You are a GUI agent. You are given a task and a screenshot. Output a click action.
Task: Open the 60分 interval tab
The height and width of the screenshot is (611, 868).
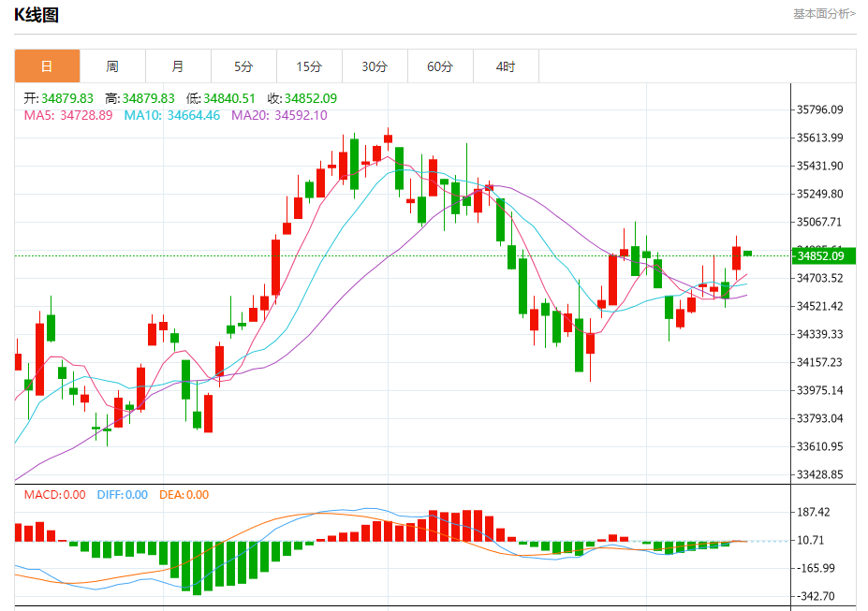click(x=440, y=66)
